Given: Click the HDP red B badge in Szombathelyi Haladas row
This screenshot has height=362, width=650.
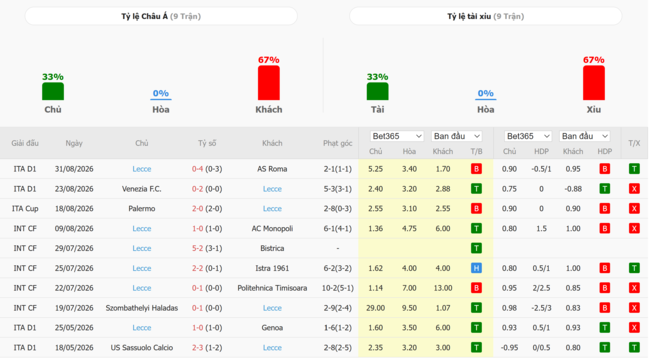Looking at the screenshot, I should coord(605,308).
